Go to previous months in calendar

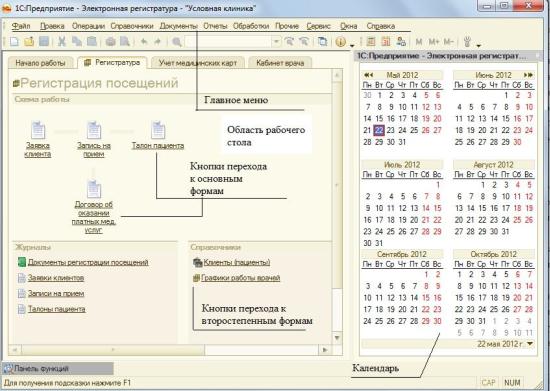368,75
